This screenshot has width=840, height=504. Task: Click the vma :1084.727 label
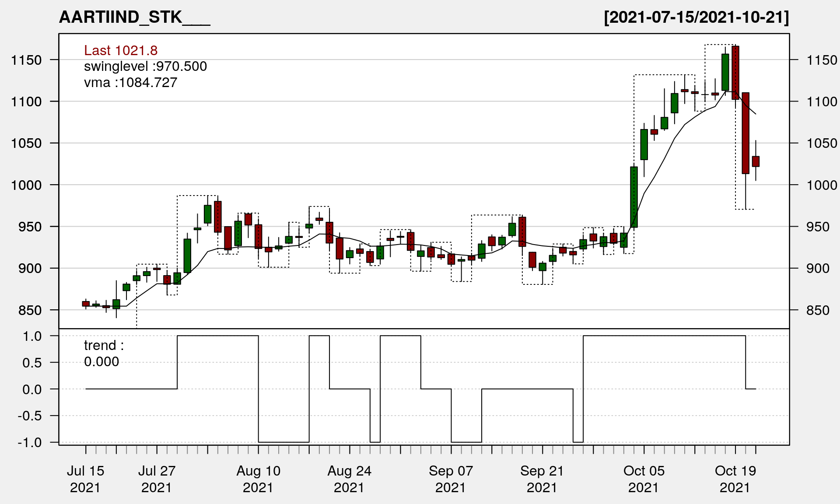point(130,83)
